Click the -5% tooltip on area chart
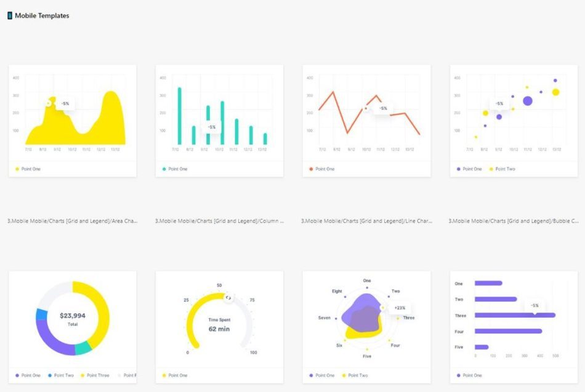 click(65, 103)
